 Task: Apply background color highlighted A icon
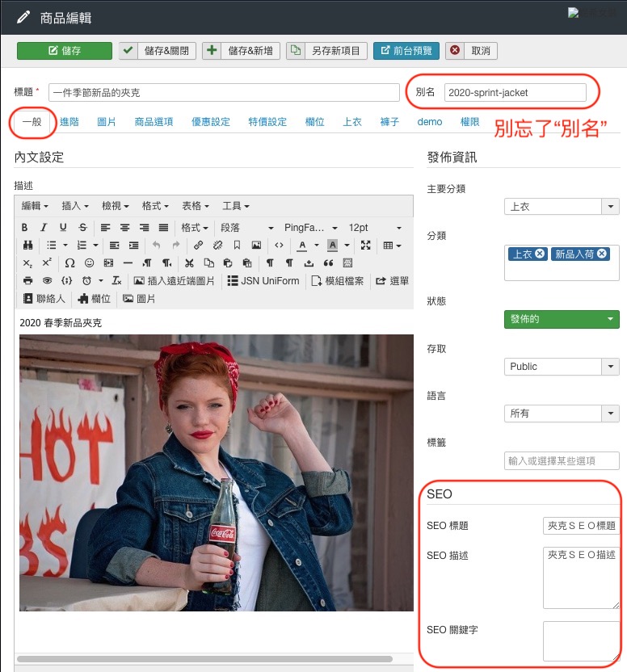click(x=332, y=246)
